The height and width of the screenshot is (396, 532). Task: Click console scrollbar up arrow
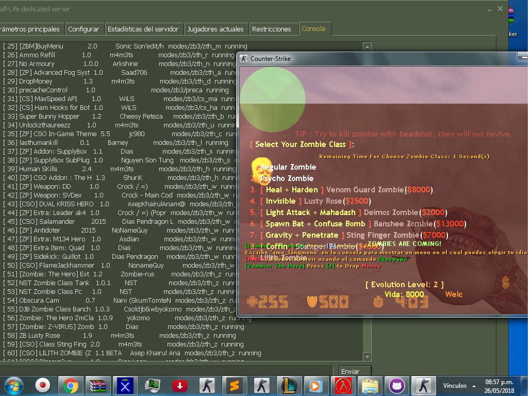(x=367, y=46)
